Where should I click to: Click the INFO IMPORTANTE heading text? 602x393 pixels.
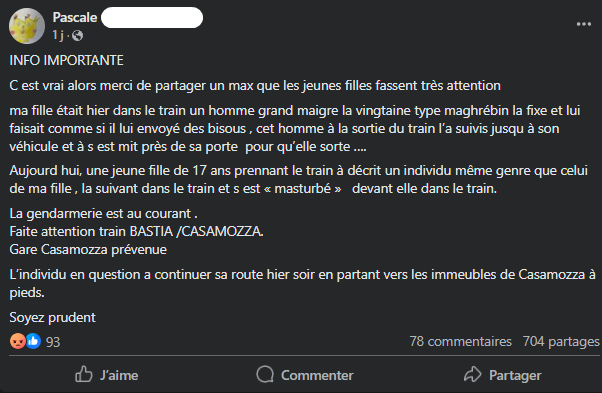coord(66,60)
